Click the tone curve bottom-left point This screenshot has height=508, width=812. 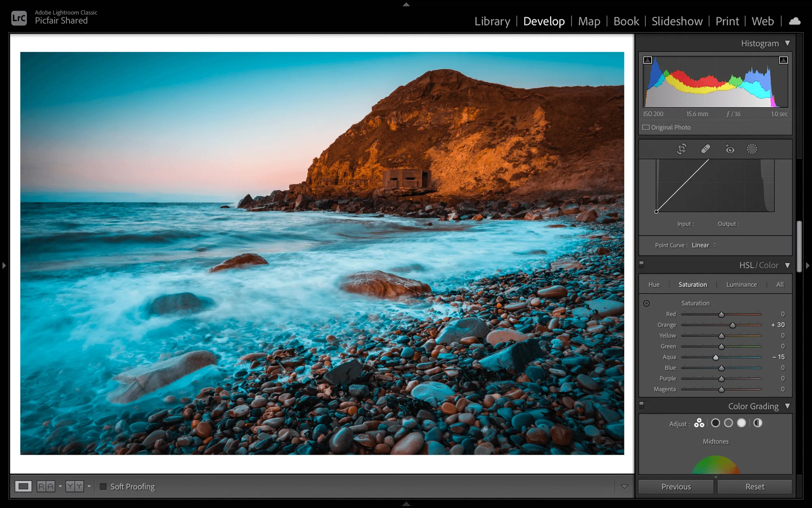(656, 211)
